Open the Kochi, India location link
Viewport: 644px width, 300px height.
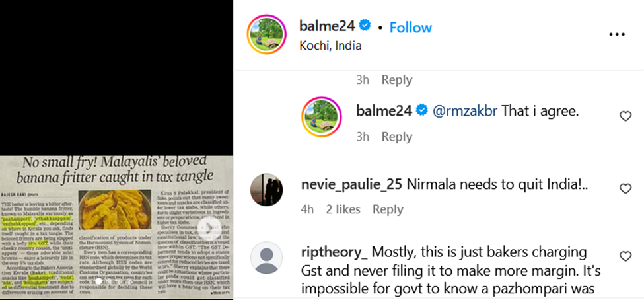pyautogui.click(x=330, y=46)
